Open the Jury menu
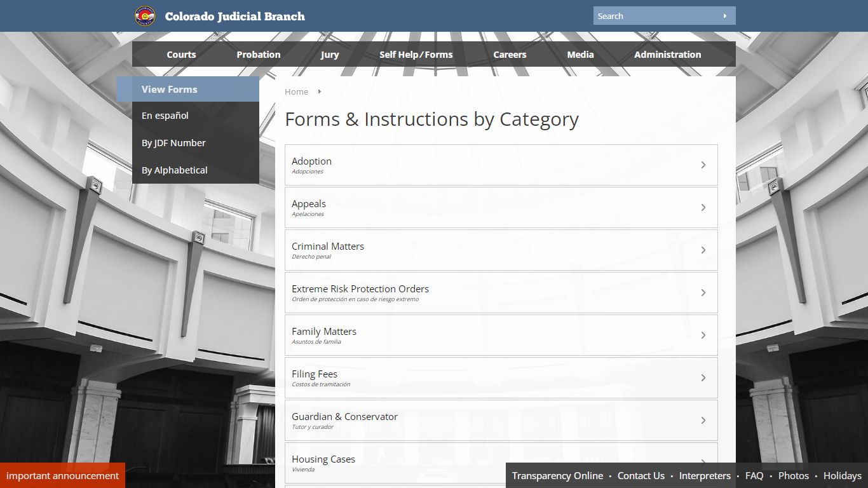The width and height of the screenshot is (868, 488). pos(330,55)
